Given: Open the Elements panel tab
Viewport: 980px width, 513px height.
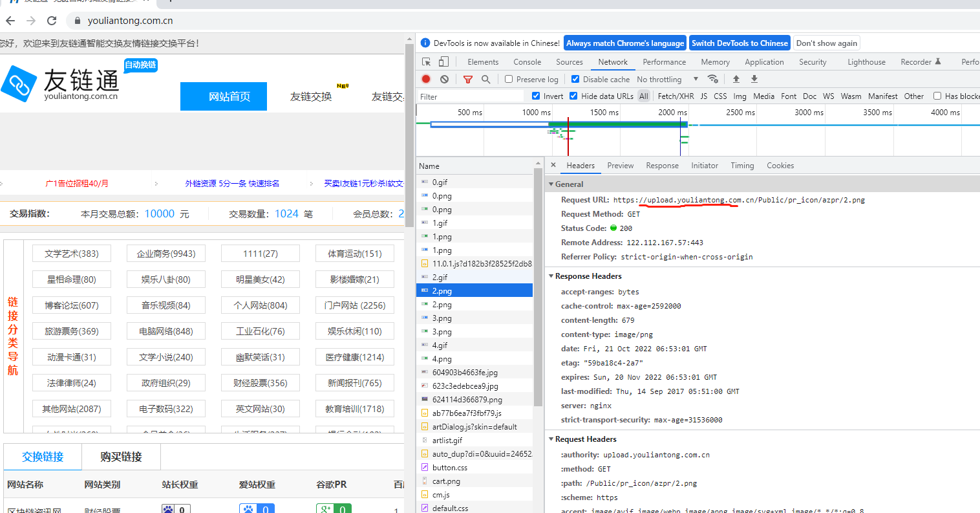Looking at the screenshot, I should (483, 62).
